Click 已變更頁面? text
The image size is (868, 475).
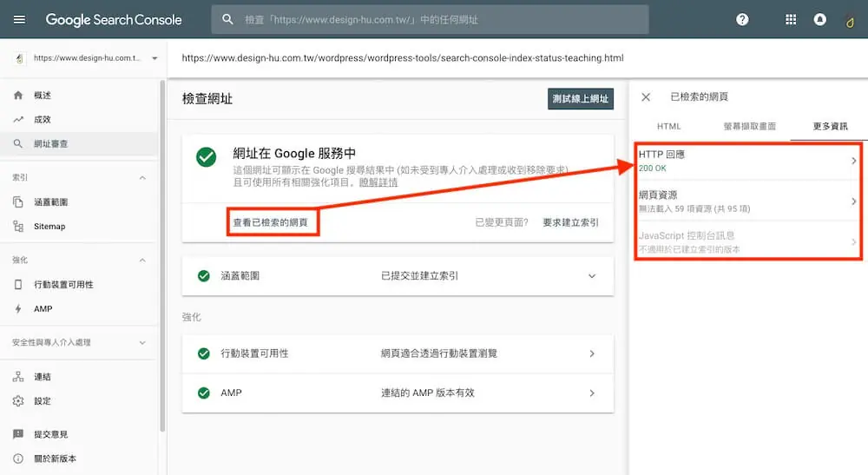click(502, 222)
